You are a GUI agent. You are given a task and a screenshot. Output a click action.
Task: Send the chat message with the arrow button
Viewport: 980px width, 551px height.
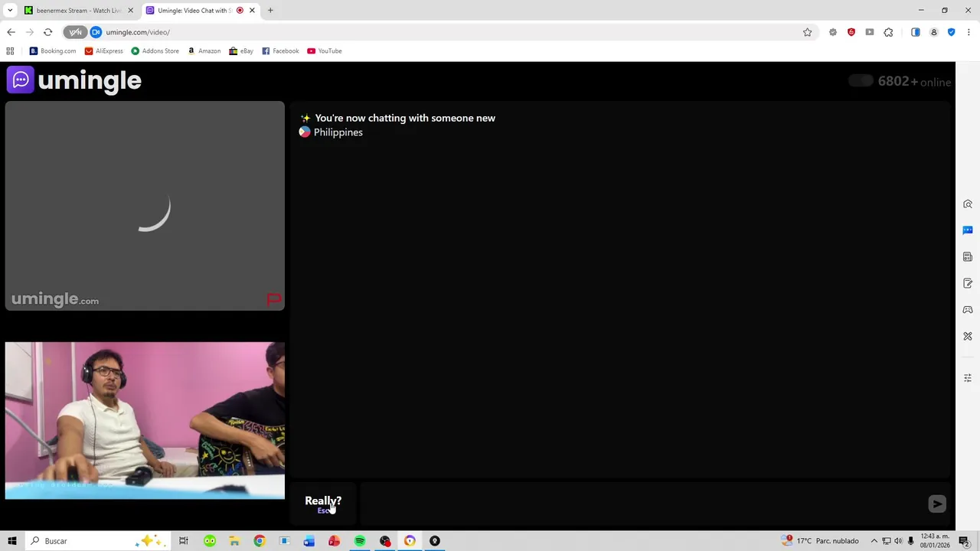pos(937,504)
